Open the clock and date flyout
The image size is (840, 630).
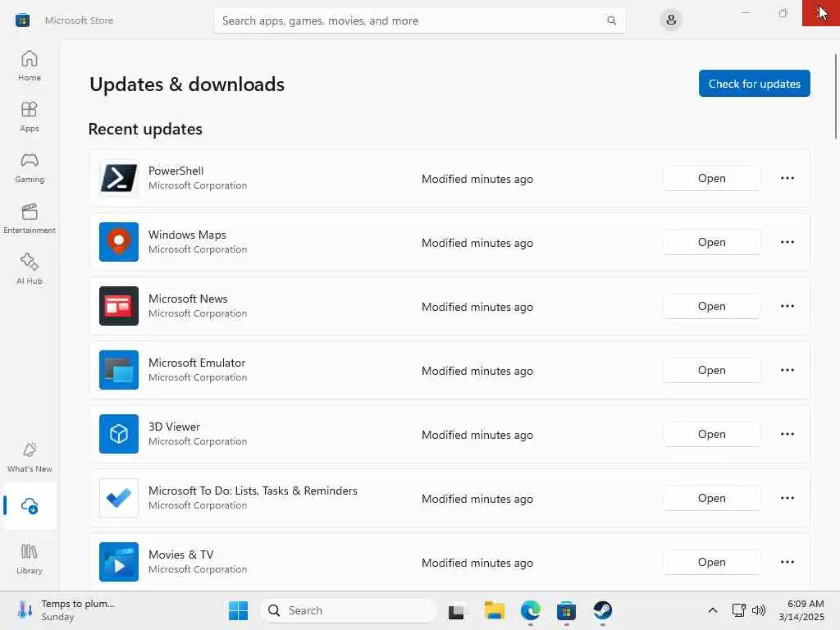click(x=801, y=610)
